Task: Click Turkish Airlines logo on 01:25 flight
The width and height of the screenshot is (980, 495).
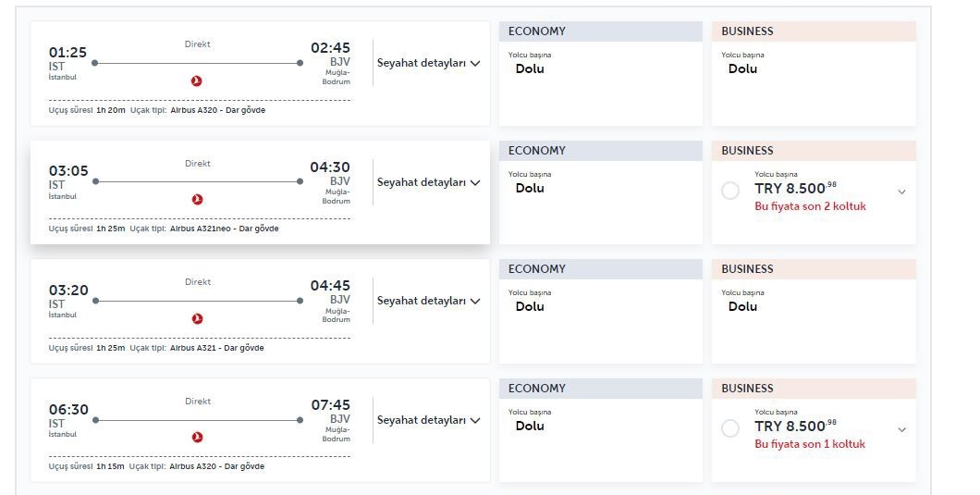Action: coord(196,81)
